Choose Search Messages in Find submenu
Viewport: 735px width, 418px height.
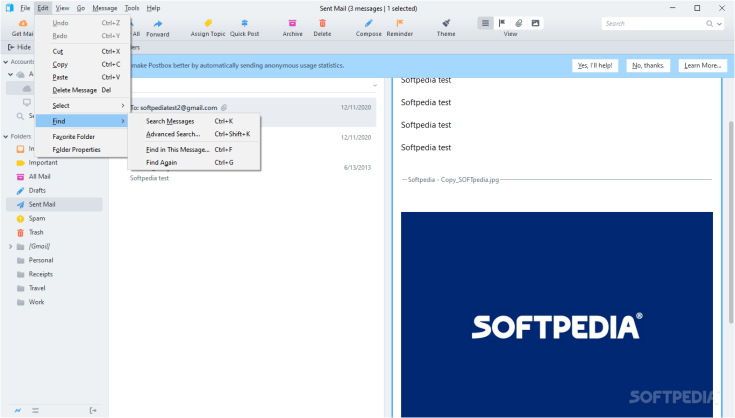[195, 121]
